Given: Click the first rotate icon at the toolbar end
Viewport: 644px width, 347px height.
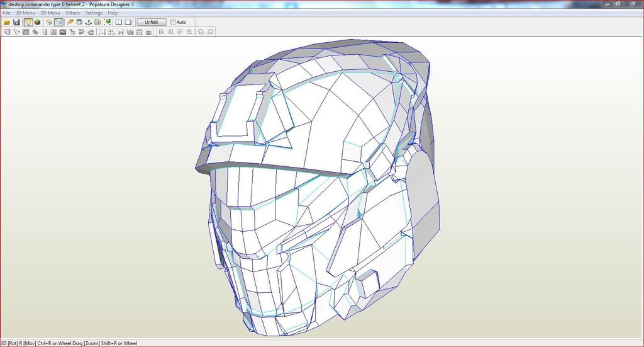Looking at the screenshot, I should [x=201, y=31].
